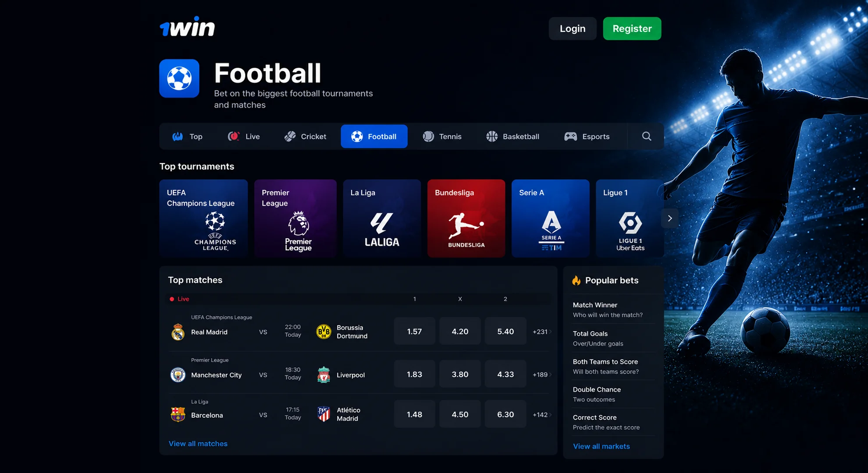Switch to the Top tab
Viewport: 868px width, 473px height.
tap(187, 136)
